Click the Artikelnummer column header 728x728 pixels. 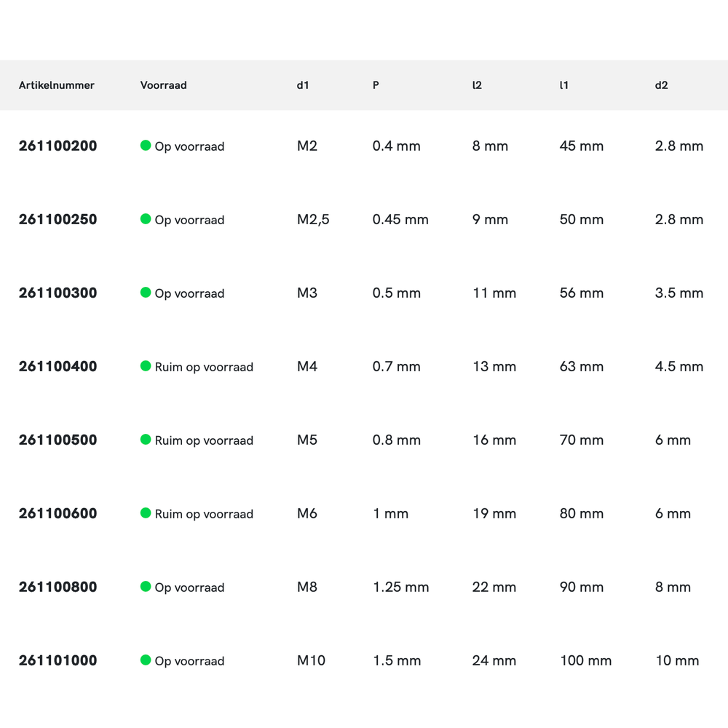[56, 85]
